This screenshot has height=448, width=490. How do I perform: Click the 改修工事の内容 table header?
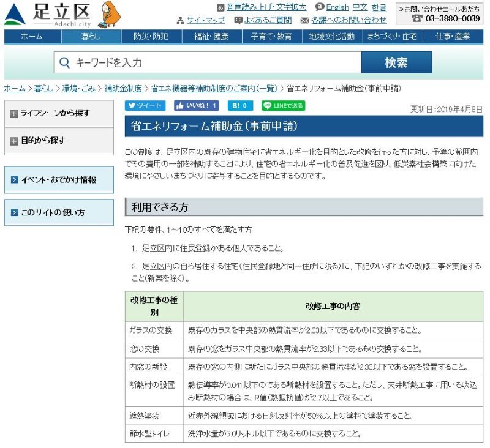333,306
